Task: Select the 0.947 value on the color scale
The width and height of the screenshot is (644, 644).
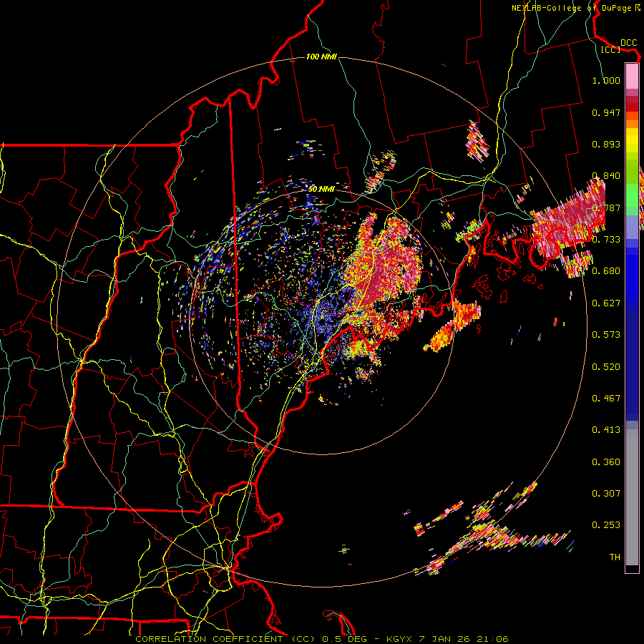Action: click(x=606, y=112)
